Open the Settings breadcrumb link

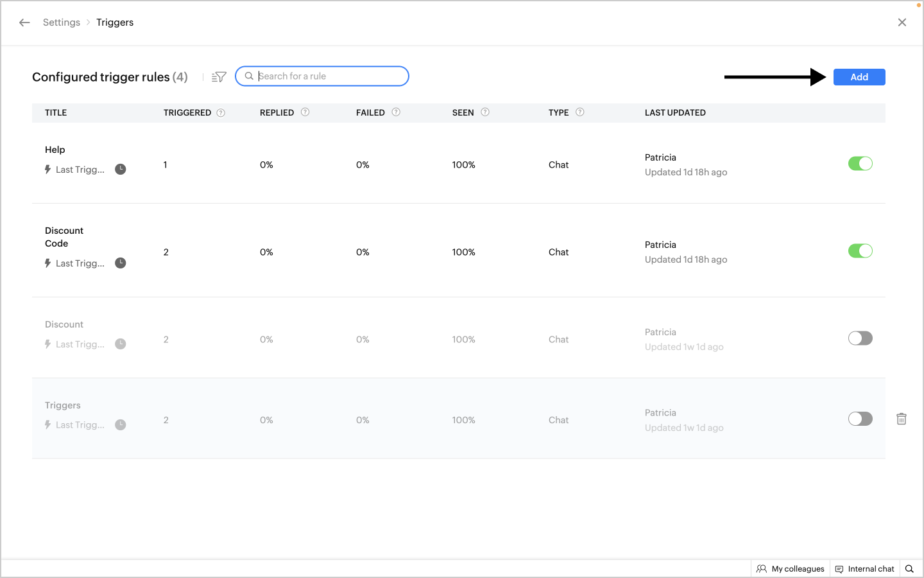coord(62,22)
